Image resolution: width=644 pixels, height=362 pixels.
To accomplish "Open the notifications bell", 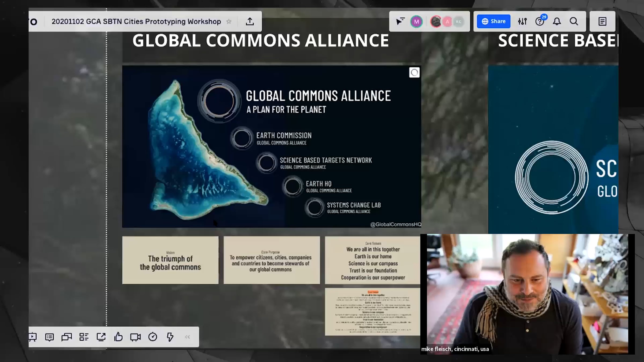I will tap(557, 21).
